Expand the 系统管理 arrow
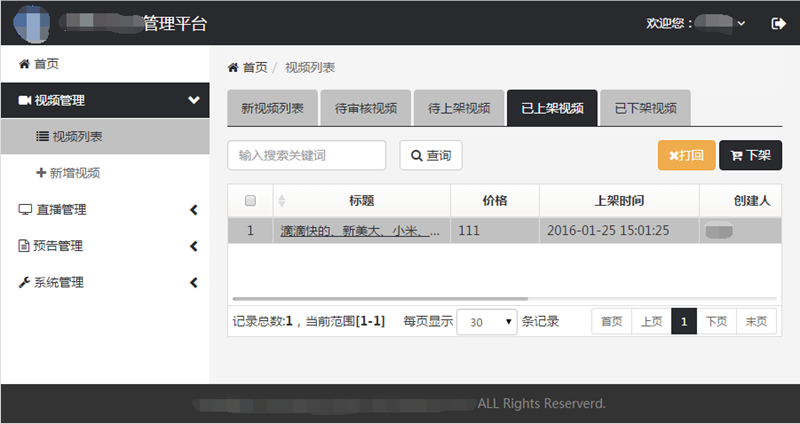Image resolution: width=800 pixels, height=424 pixels. (194, 283)
